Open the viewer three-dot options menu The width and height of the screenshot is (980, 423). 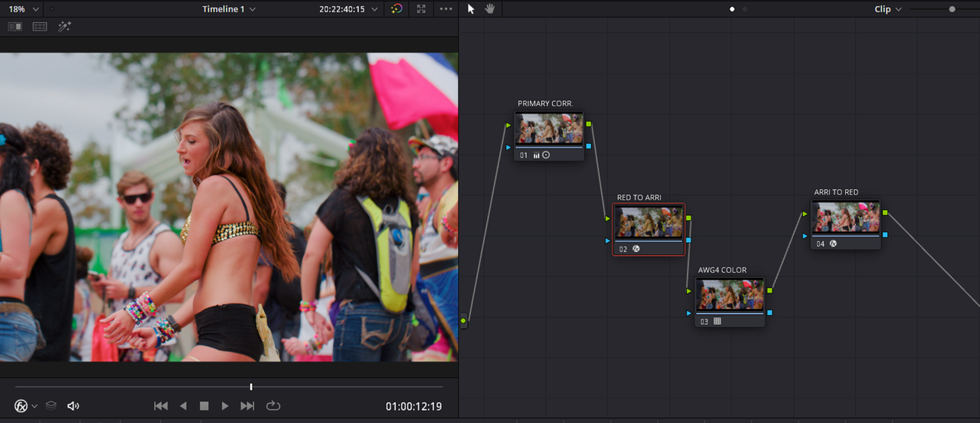pyautogui.click(x=446, y=9)
